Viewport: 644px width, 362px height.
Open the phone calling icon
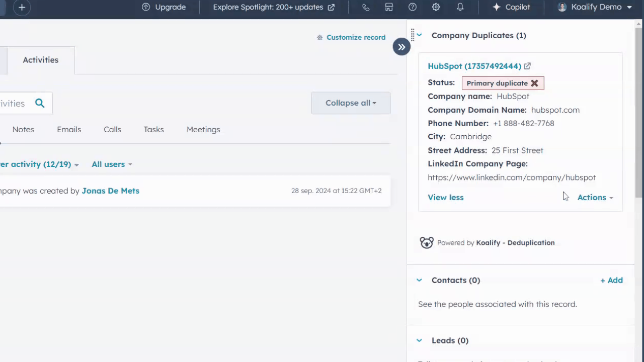click(366, 7)
